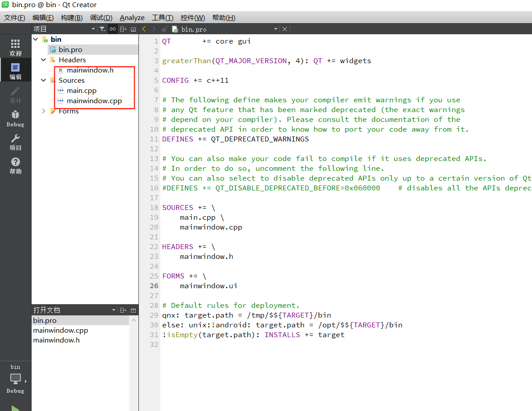
Task: Close the bin.pro document
Action: point(284,29)
